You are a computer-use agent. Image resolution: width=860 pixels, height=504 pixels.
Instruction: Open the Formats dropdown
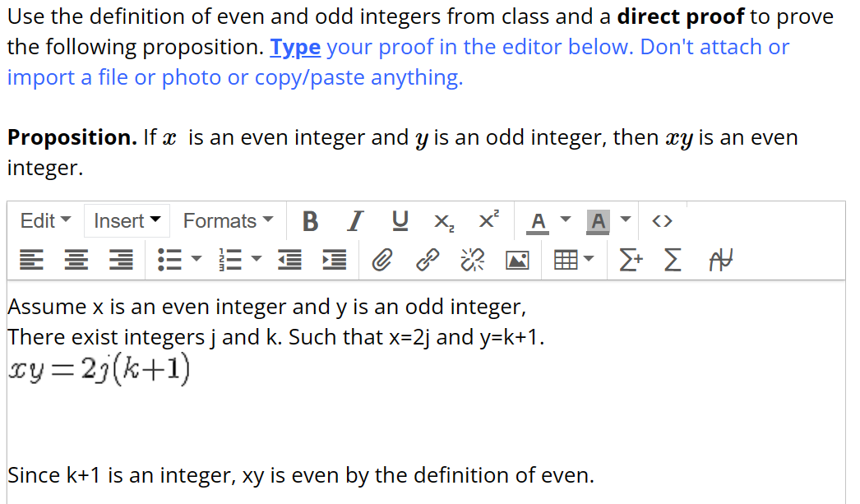tap(227, 220)
